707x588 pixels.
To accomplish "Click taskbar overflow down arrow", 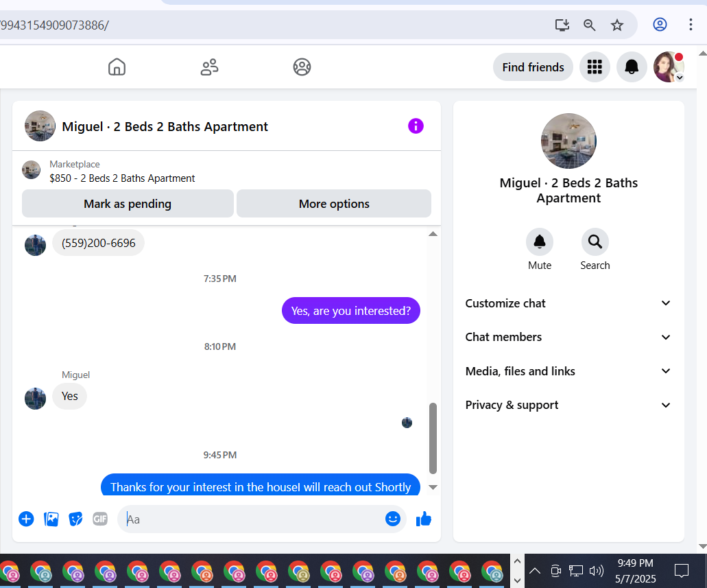I will (517, 580).
